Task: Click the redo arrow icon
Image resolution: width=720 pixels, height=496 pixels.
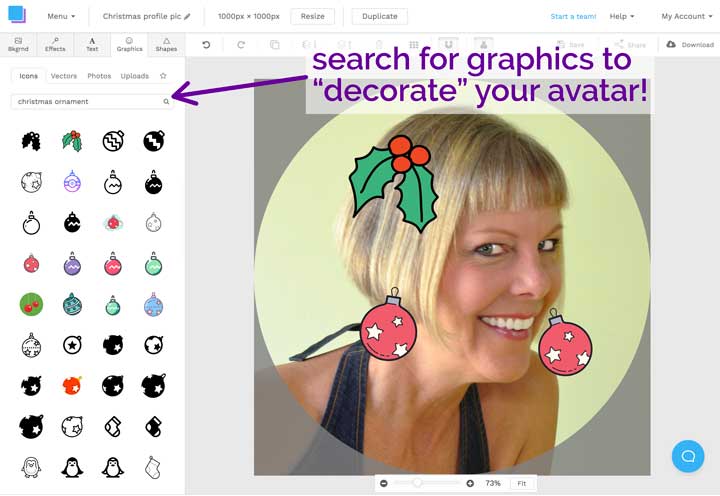Action: (x=241, y=45)
